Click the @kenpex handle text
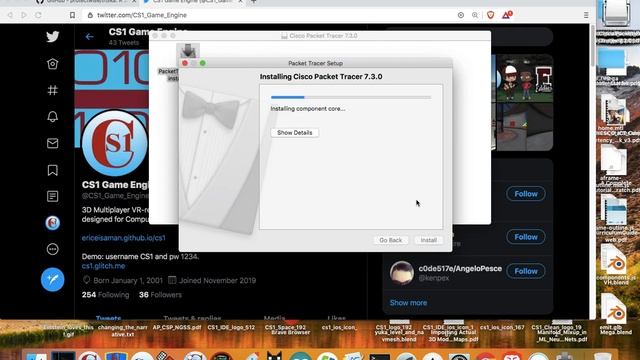 434,278
